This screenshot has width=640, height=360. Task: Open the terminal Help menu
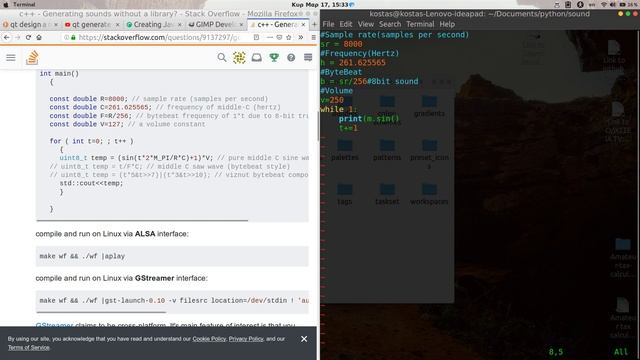(x=447, y=24)
